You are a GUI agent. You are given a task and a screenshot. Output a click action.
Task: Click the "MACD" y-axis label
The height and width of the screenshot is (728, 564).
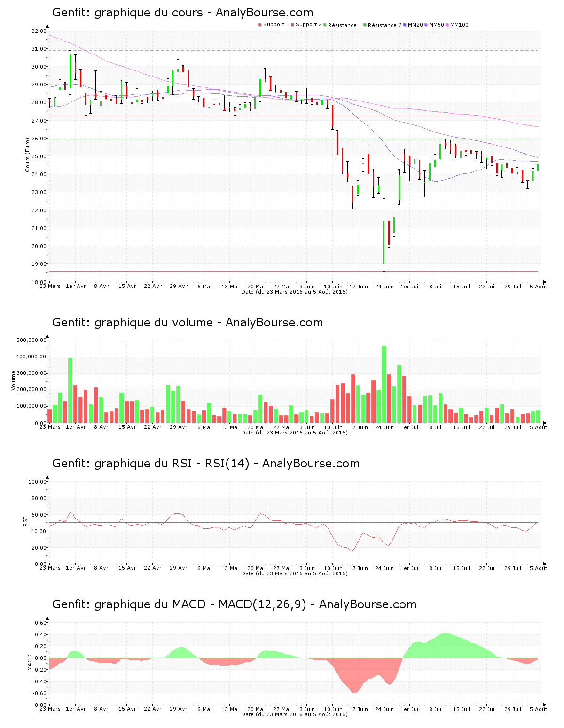coord(30,662)
